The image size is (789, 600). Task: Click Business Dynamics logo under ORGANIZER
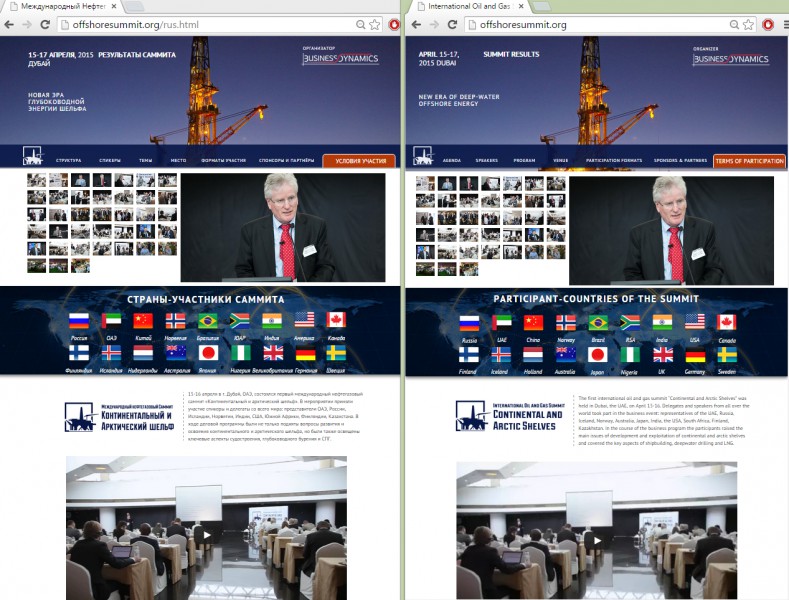(x=731, y=59)
